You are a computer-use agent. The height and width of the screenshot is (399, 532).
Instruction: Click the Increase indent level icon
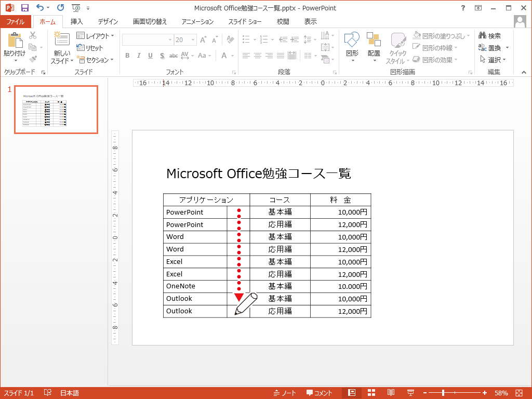295,39
